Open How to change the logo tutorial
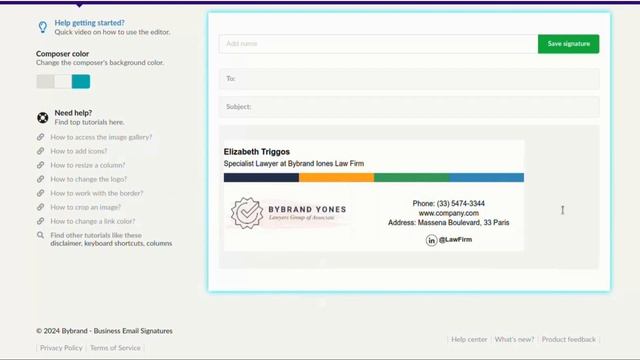The image size is (640, 360). click(x=89, y=179)
